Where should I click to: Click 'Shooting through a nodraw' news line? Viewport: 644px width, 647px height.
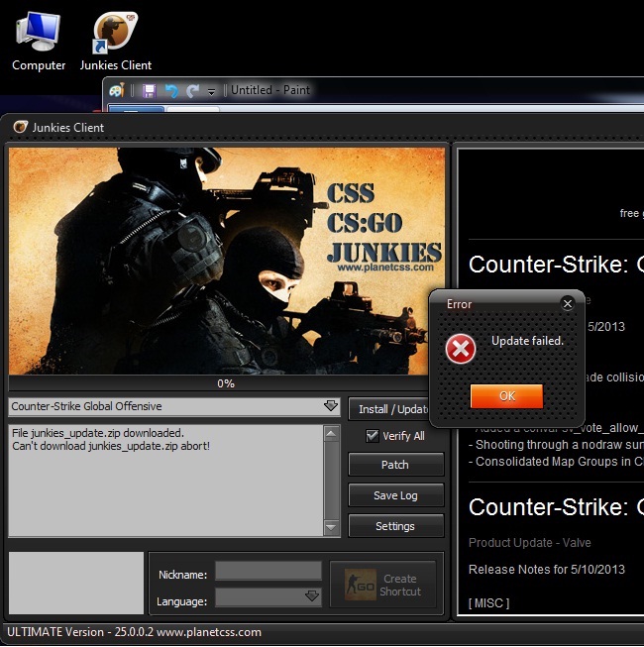pyautogui.click(x=556, y=445)
